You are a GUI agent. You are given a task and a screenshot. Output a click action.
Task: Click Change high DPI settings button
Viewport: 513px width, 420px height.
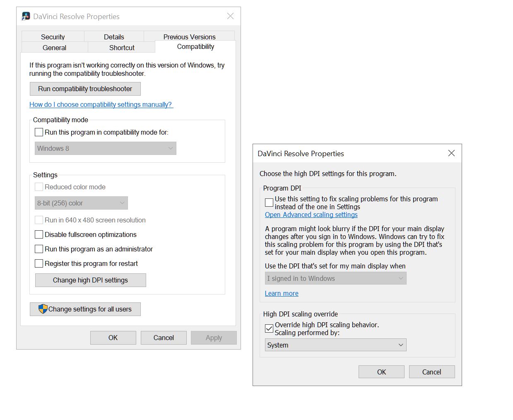(x=90, y=280)
